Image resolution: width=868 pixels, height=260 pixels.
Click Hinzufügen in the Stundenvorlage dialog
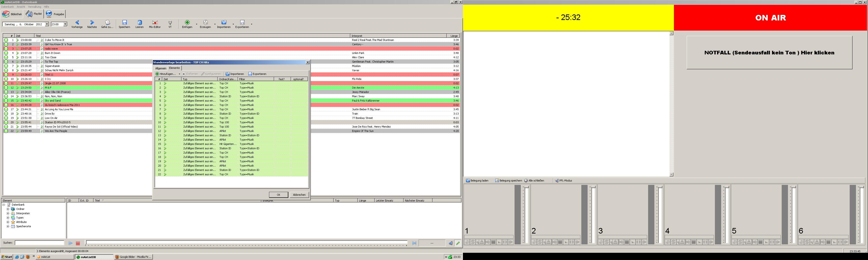pos(166,74)
